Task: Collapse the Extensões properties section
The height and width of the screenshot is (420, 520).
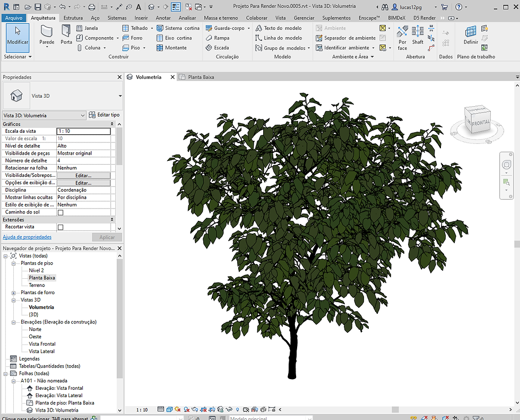Action: (x=112, y=220)
